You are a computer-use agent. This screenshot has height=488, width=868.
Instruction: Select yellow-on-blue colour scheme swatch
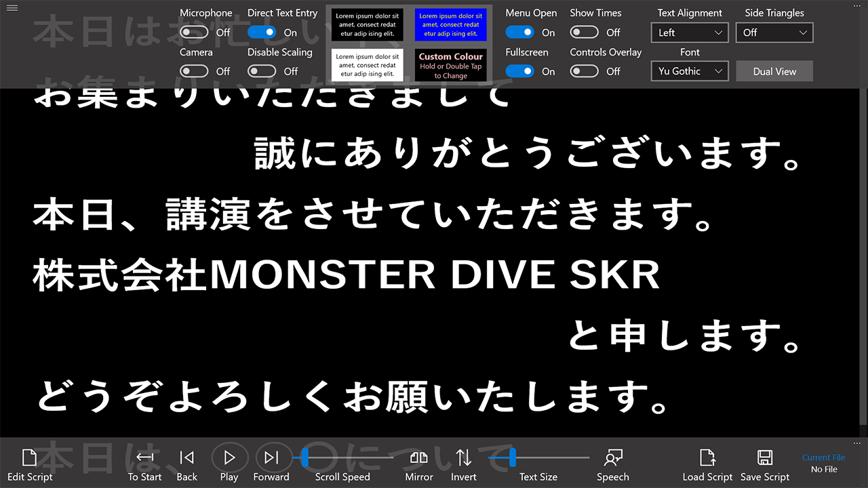click(451, 24)
